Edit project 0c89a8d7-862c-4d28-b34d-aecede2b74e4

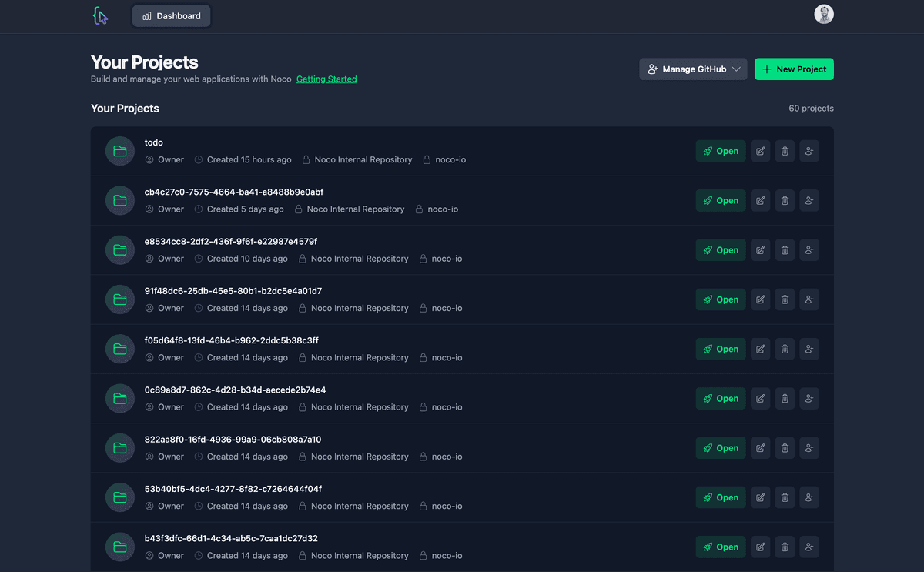pyautogui.click(x=760, y=398)
